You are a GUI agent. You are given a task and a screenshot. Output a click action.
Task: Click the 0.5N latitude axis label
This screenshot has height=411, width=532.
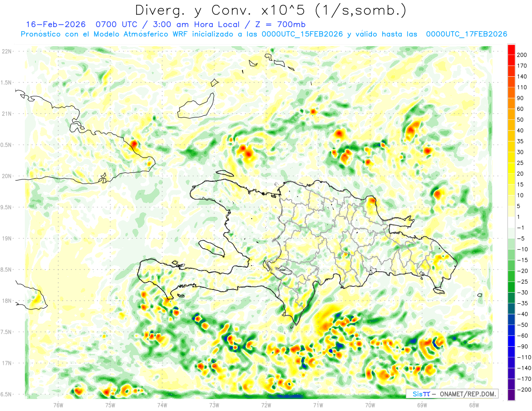(6, 145)
